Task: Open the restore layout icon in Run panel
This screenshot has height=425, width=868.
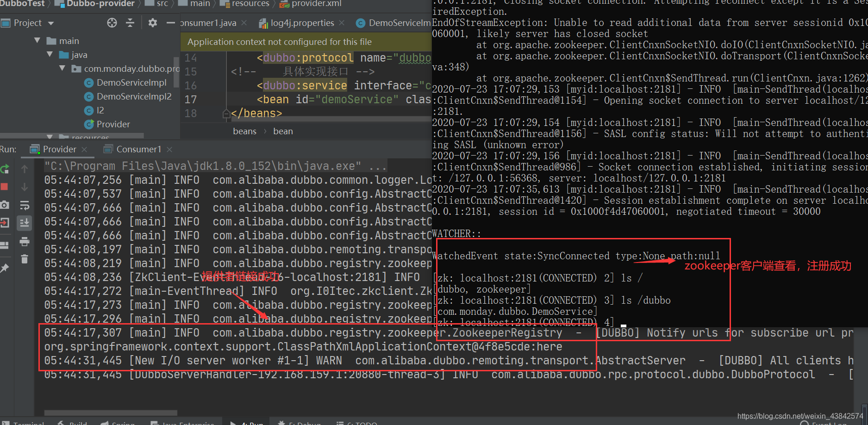Action: tap(4, 245)
